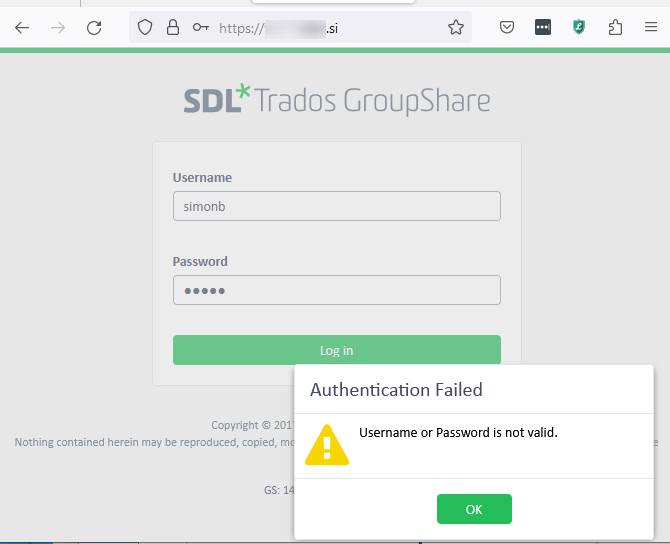Show site security info via padlock icon

pyautogui.click(x=173, y=28)
